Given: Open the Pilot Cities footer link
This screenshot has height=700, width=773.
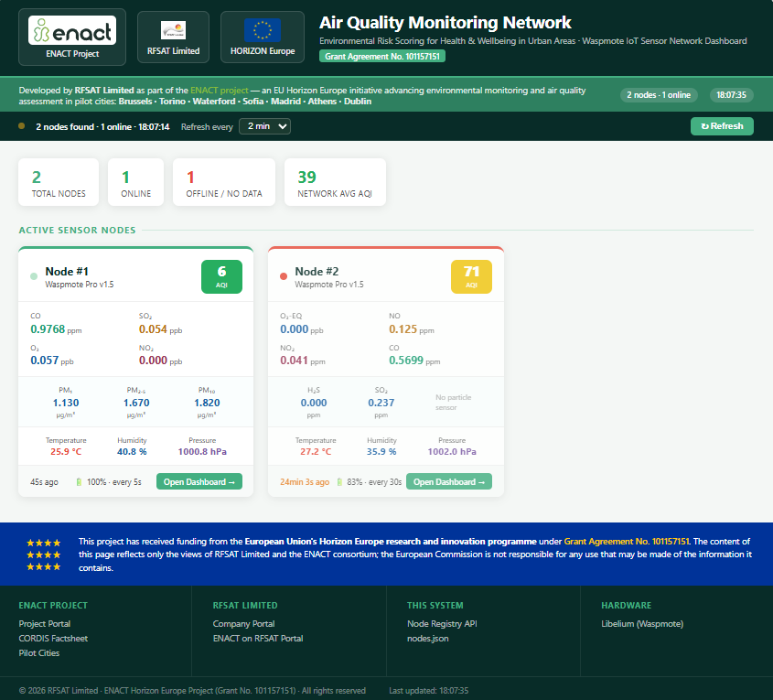Looking at the screenshot, I should pyautogui.click(x=39, y=652).
